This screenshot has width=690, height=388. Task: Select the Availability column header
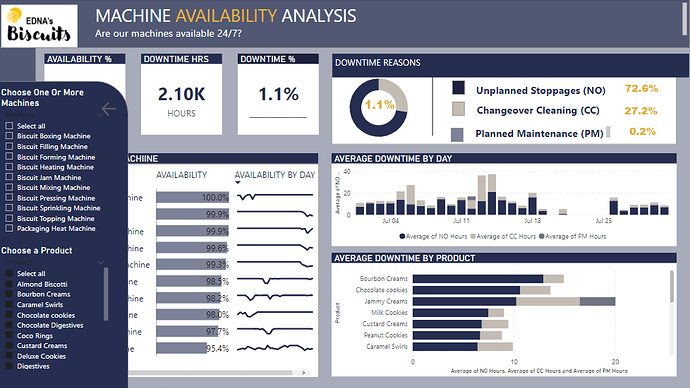pyautogui.click(x=181, y=175)
